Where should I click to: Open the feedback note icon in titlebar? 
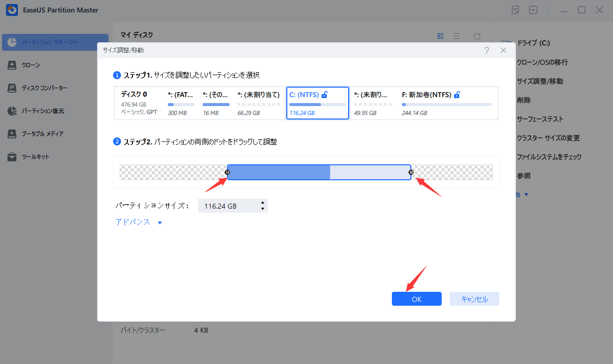click(x=515, y=9)
